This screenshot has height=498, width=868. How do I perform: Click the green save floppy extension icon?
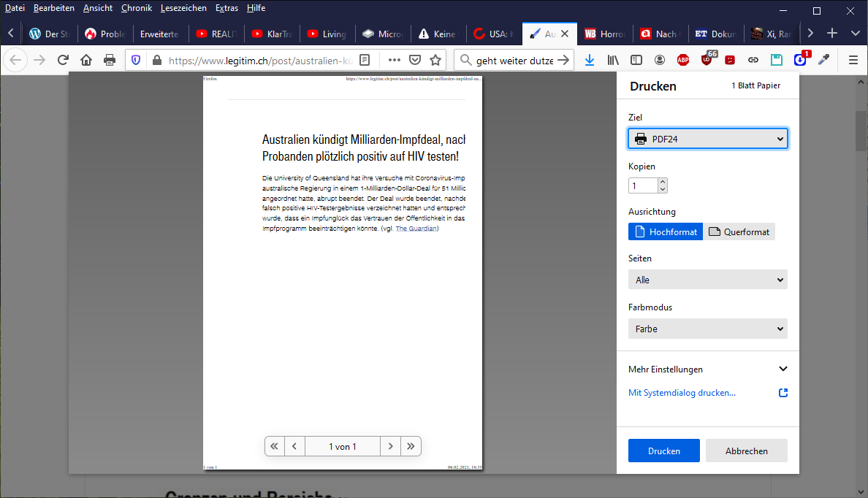(777, 61)
